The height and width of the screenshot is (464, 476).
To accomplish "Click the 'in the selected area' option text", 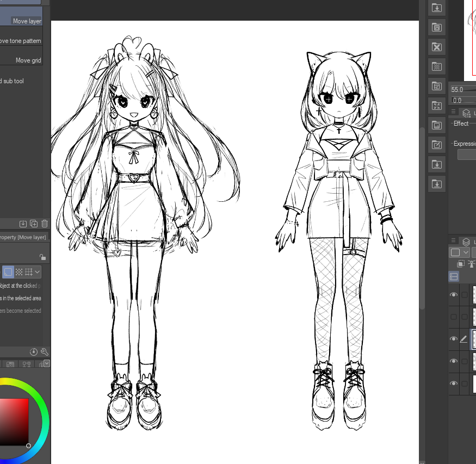I will click(20, 298).
